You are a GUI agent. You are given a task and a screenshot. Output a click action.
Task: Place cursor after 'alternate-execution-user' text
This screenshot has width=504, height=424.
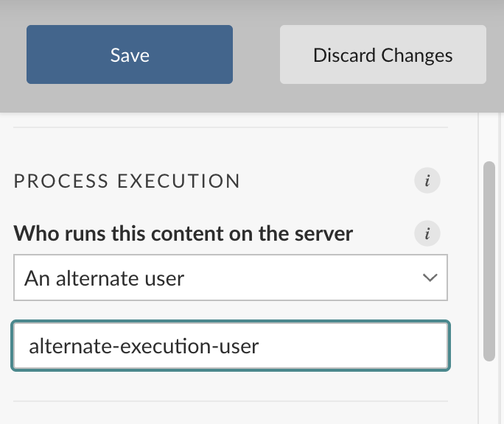[x=259, y=347]
